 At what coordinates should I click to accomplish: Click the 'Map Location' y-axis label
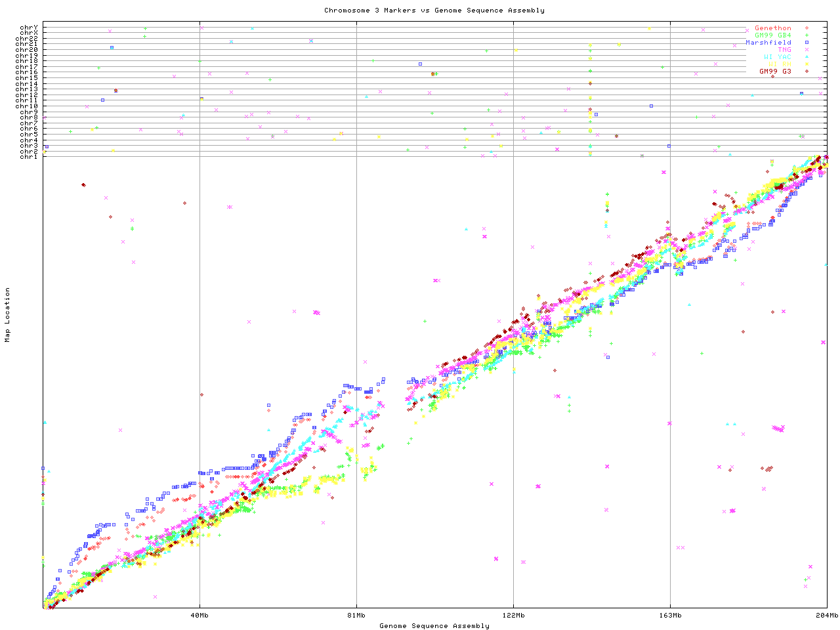tap(8, 315)
